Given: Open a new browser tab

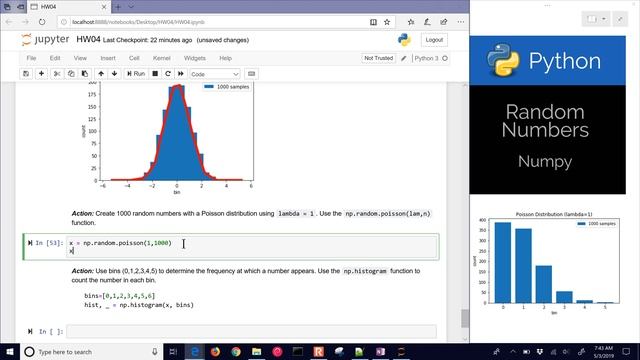Looking at the screenshot, I should [118, 7].
